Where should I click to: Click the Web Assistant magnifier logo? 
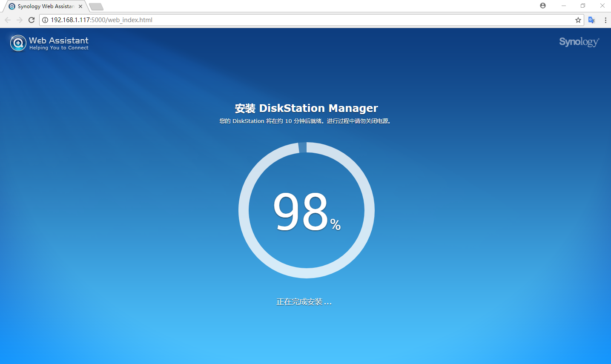18,43
